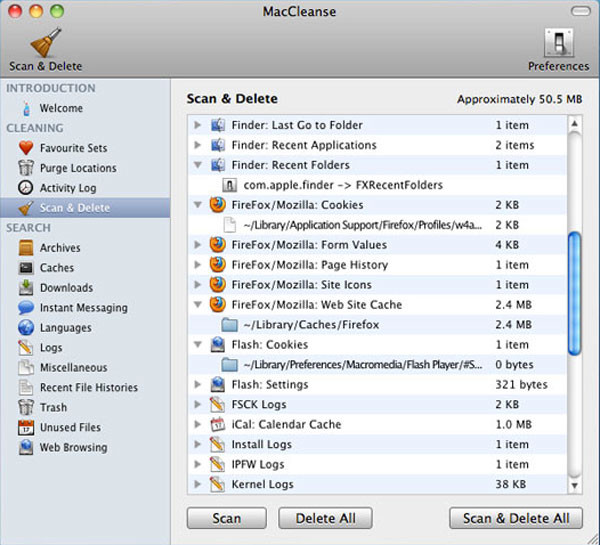The width and height of the screenshot is (600, 545).
Task: Click the Archives box icon
Action: [26, 248]
